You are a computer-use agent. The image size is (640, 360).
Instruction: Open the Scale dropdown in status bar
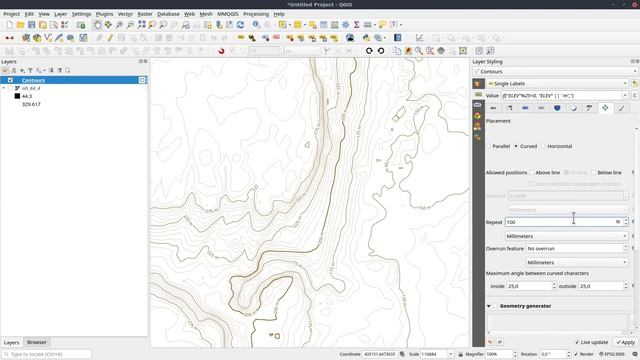451,354
